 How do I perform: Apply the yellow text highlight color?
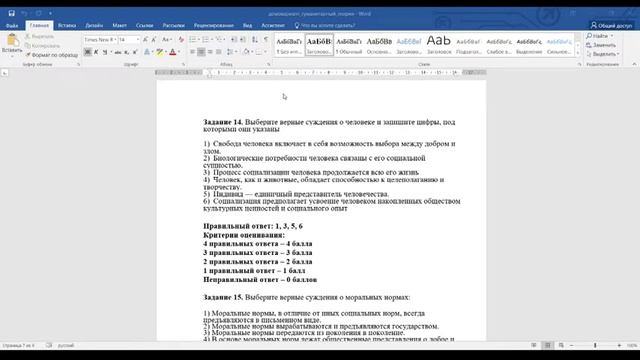(159, 52)
